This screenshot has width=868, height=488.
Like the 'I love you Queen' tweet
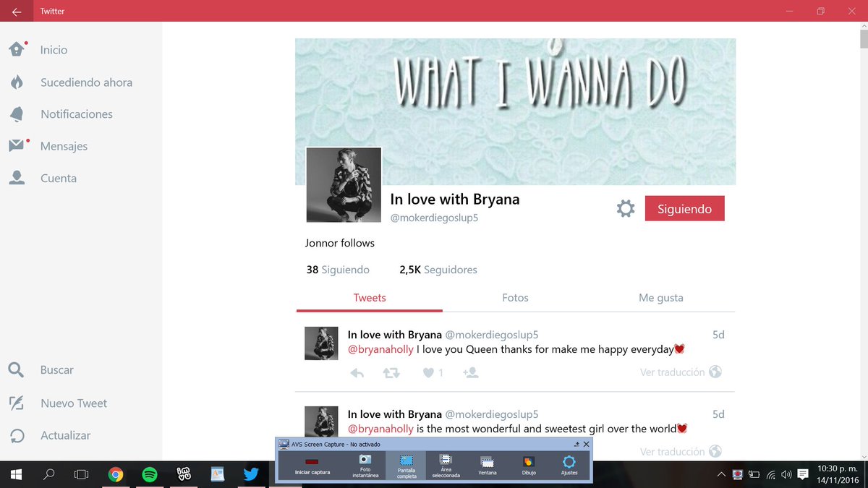[x=428, y=373]
